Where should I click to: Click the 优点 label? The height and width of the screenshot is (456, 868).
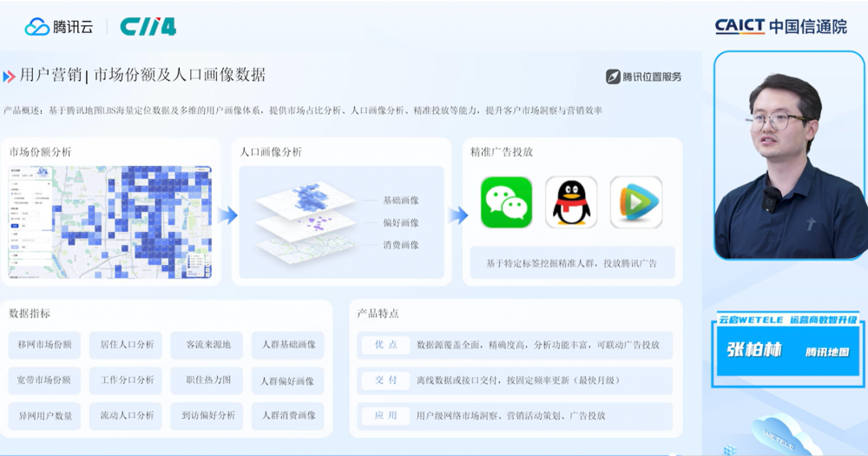tap(386, 345)
